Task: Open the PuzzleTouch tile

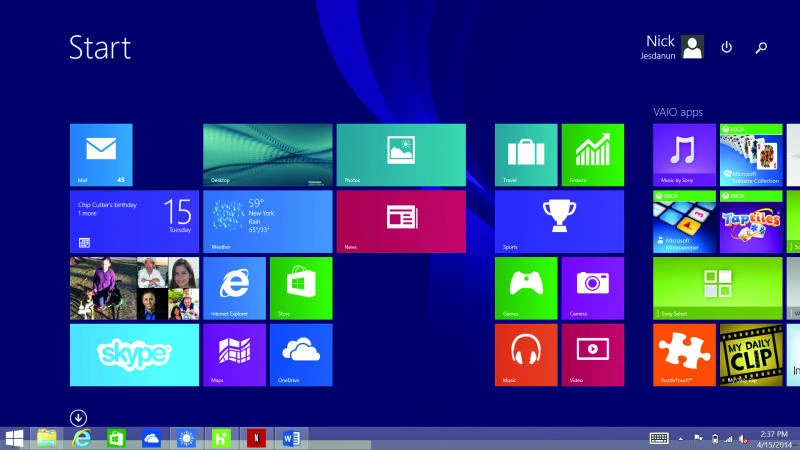Action: [684, 355]
